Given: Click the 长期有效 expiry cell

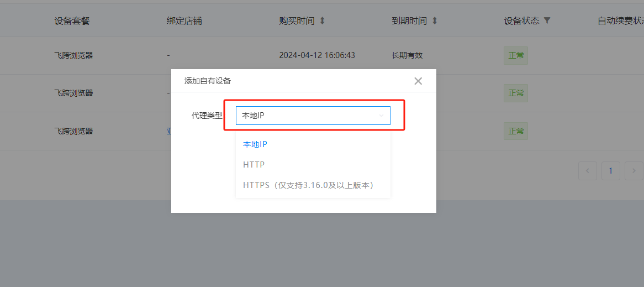Looking at the screenshot, I should (x=407, y=55).
